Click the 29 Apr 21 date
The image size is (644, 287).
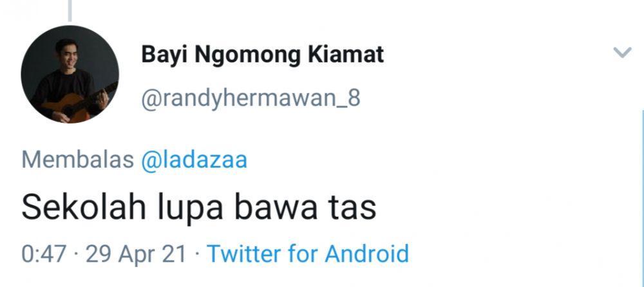(136, 254)
